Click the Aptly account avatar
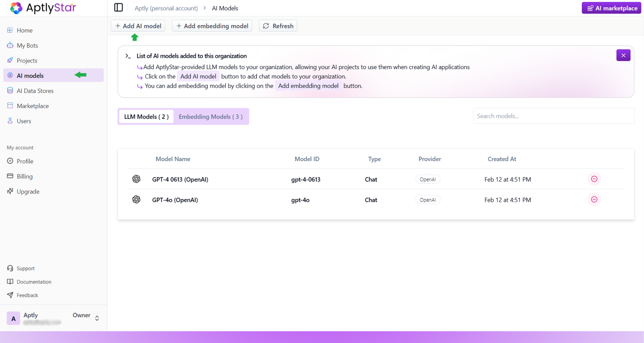This screenshot has width=644, height=343. point(13,318)
